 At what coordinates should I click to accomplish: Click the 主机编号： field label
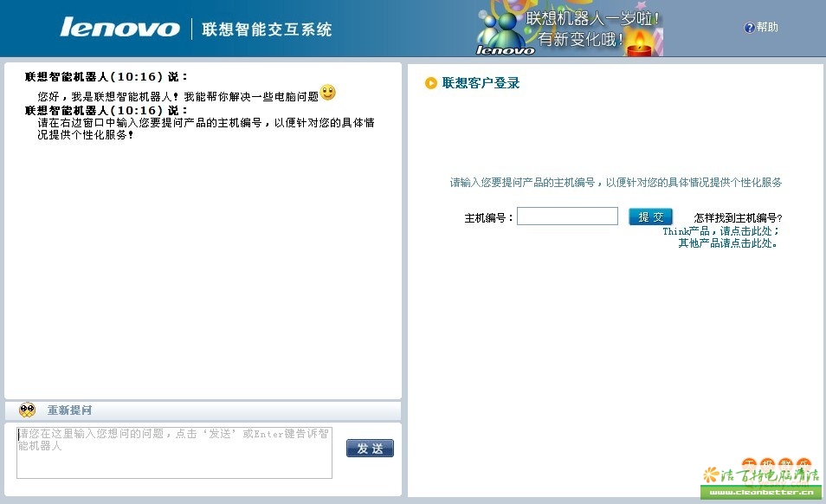point(488,218)
